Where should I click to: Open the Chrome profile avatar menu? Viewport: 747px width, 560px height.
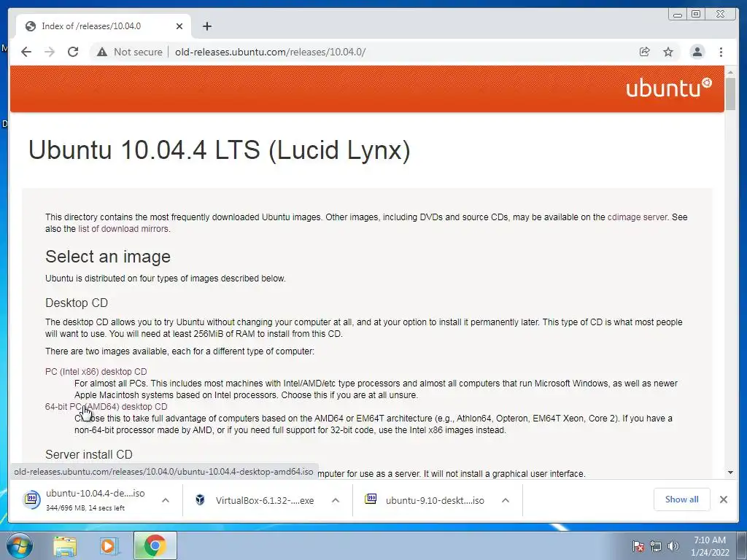point(697,52)
